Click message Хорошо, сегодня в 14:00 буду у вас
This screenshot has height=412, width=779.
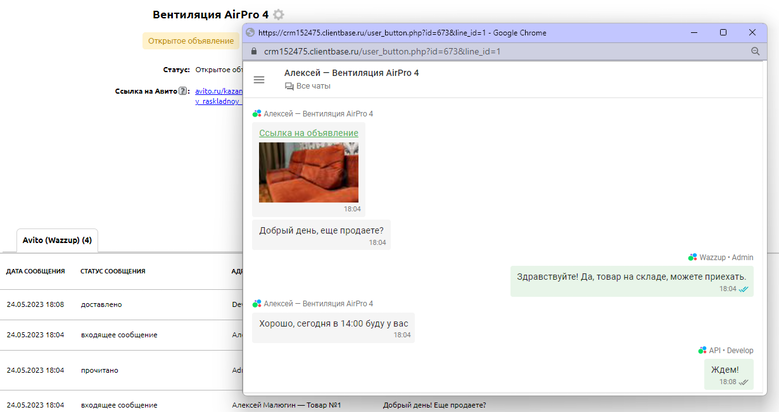click(x=332, y=324)
